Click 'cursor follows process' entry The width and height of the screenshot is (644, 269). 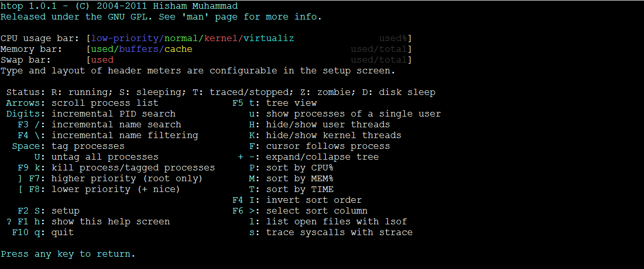(x=328, y=146)
